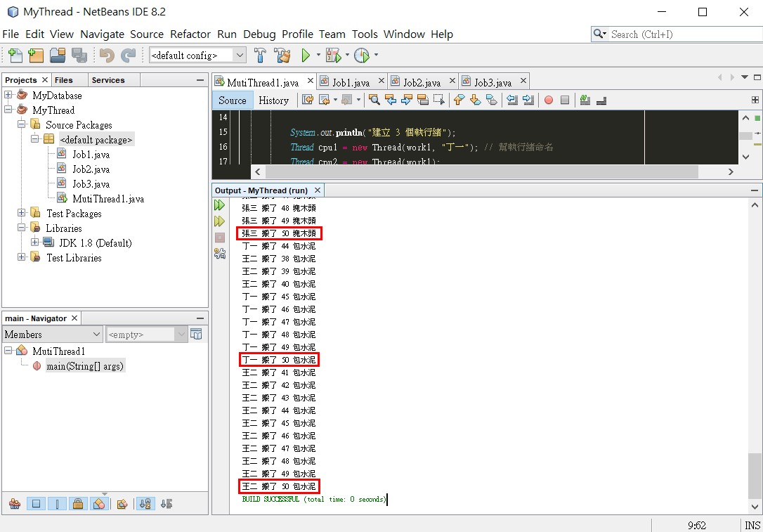The image size is (763, 532).
Task: Click the Debug Project icon
Action: pyautogui.click(x=334, y=56)
